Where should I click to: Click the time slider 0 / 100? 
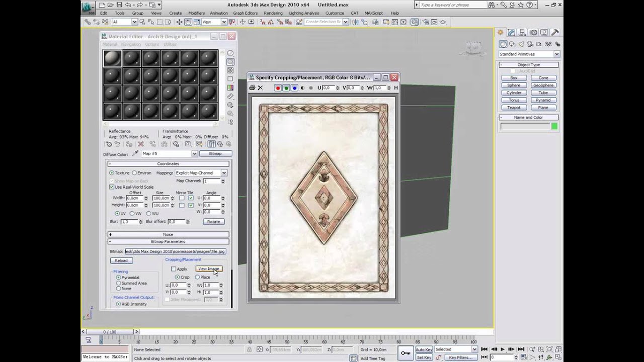109,332
